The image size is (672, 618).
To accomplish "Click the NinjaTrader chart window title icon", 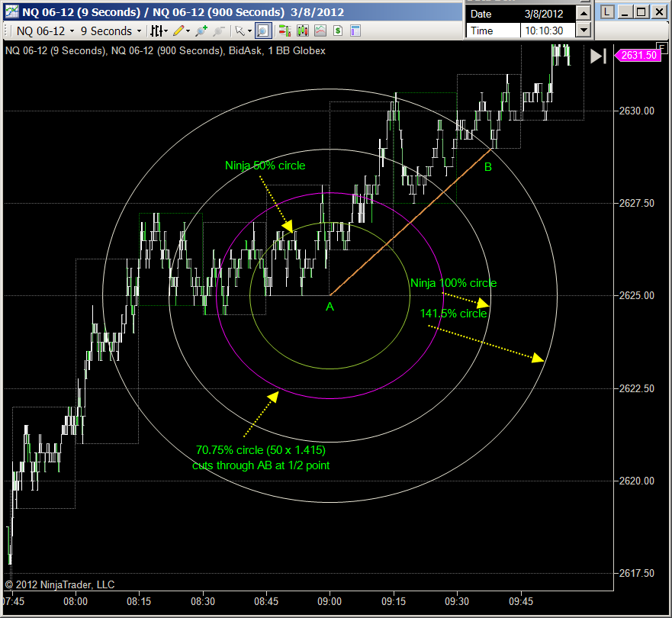I will [x=11, y=11].
